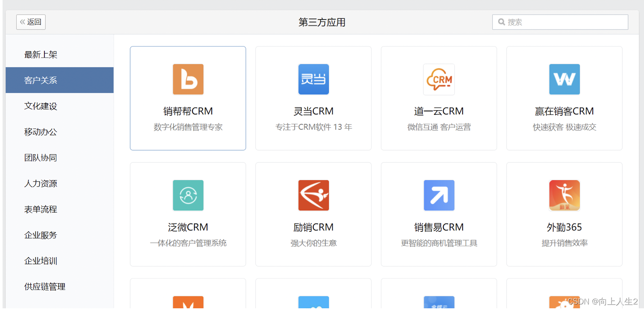Select the 供应链管理 category
The height and width of the screenshot is (310, 644).
point(60,287)
